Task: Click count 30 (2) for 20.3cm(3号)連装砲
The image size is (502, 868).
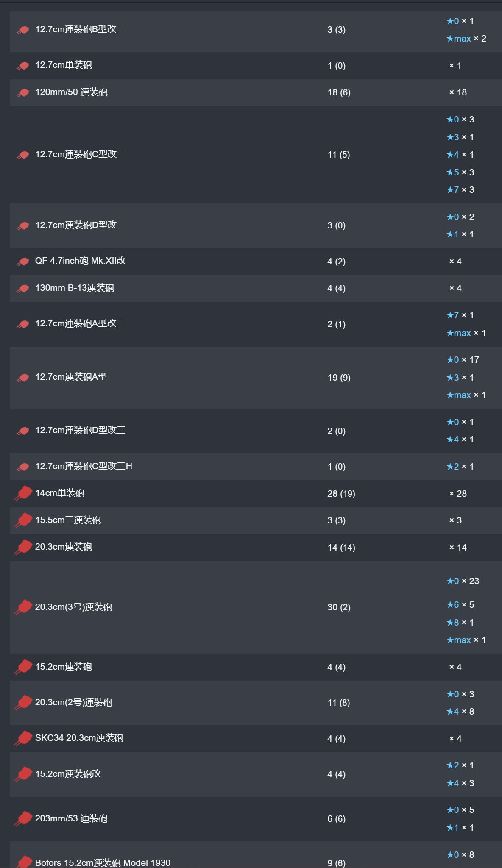Action: click(x=339, y=607)
